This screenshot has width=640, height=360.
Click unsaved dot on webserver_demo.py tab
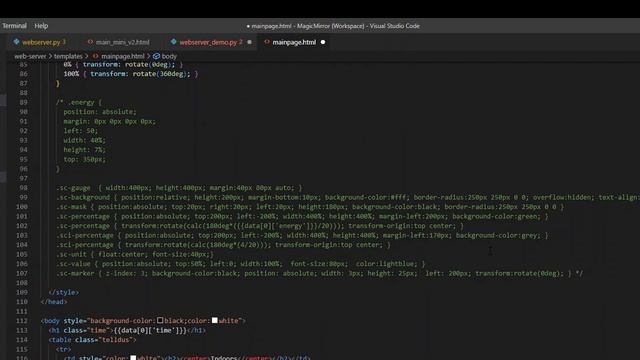(249, 42)
